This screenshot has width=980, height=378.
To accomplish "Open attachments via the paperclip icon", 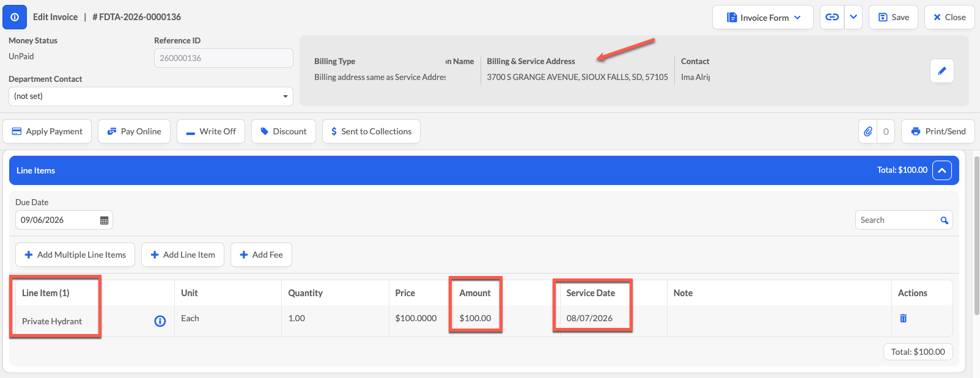I will tap(868, 131).
